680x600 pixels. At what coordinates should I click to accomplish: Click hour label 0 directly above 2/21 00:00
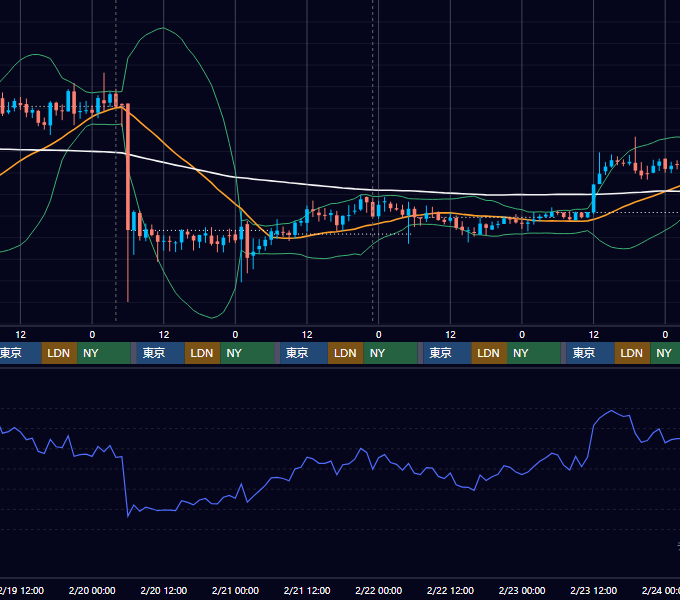click(x=235, y=335)
